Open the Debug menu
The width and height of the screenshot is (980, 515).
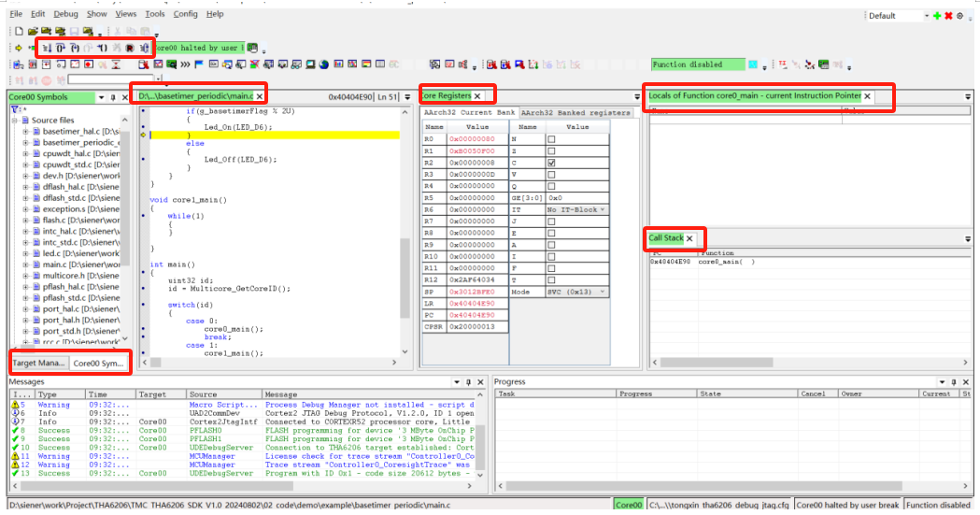[65, 14]
